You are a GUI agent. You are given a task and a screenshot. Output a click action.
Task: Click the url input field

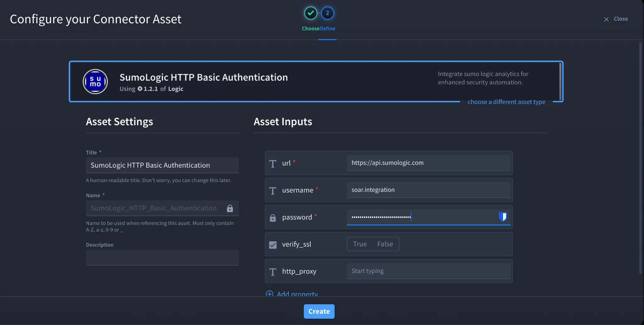pos(429,163)
